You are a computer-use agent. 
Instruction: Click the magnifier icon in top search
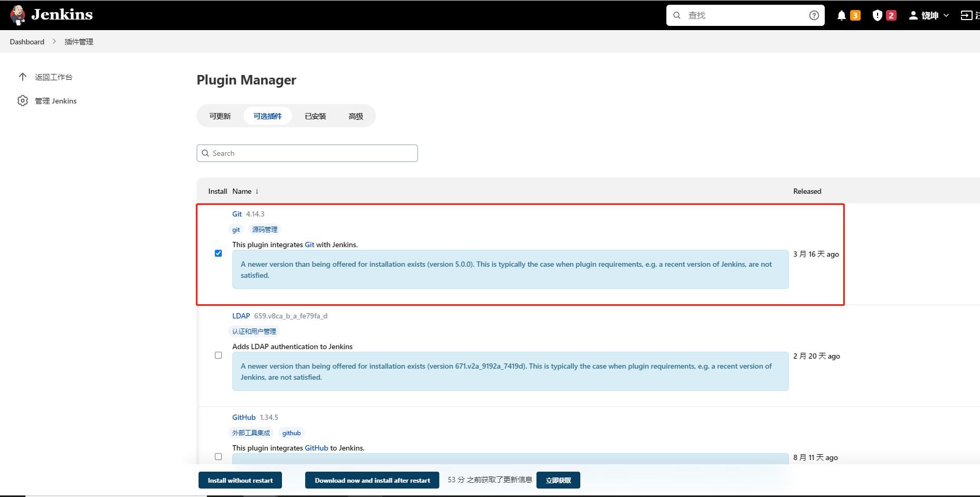point(676,15)
